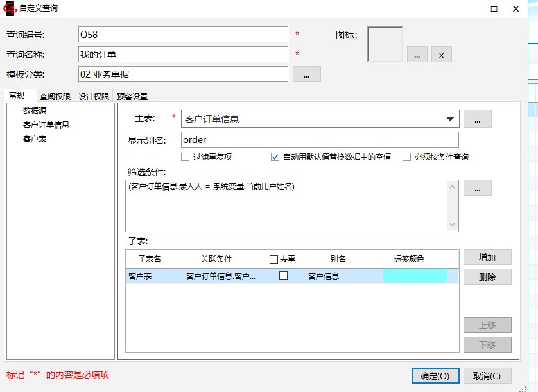Expand the 主表 dropdown list
The height and width of the screenshot is (392, 538).
pyautogui.click(x=449, y=119)
